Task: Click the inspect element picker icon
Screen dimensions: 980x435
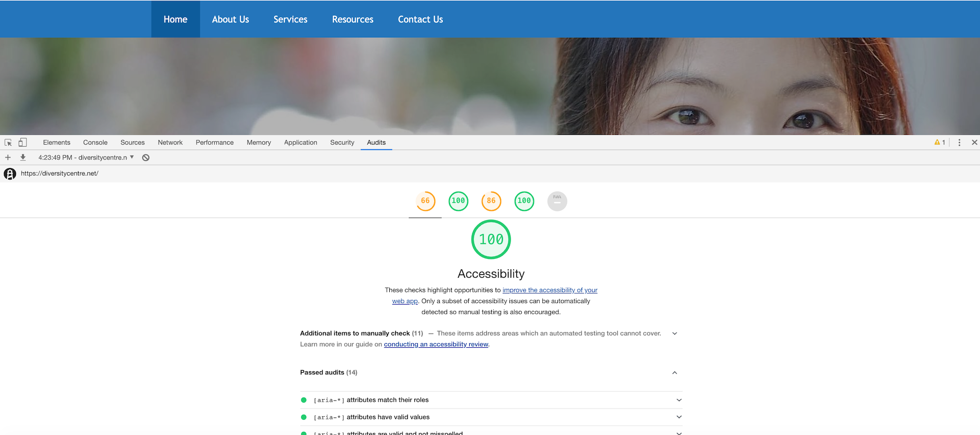Action: [8, 143]
